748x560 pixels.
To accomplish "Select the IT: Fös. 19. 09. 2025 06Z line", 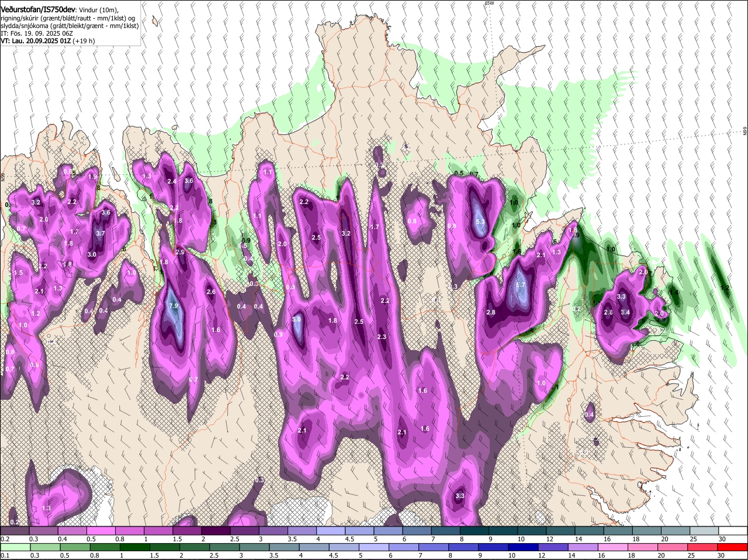I will point(36,33).
